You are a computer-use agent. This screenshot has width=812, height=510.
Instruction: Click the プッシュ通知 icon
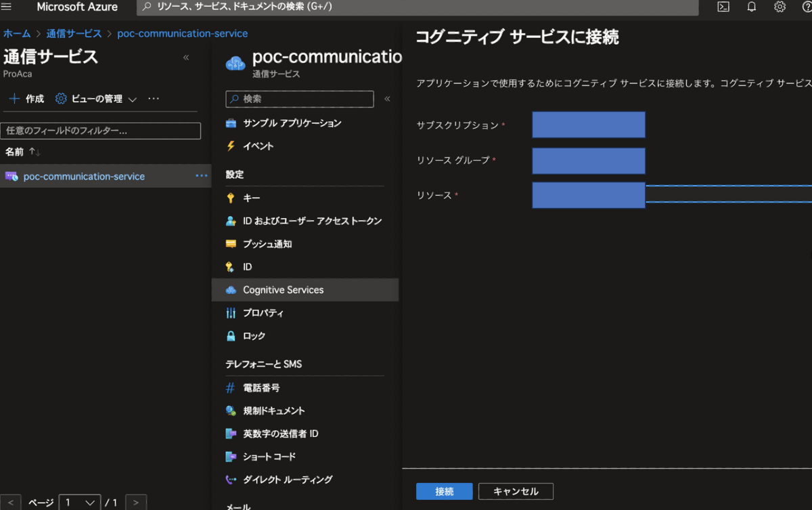(x=231, y=244)
